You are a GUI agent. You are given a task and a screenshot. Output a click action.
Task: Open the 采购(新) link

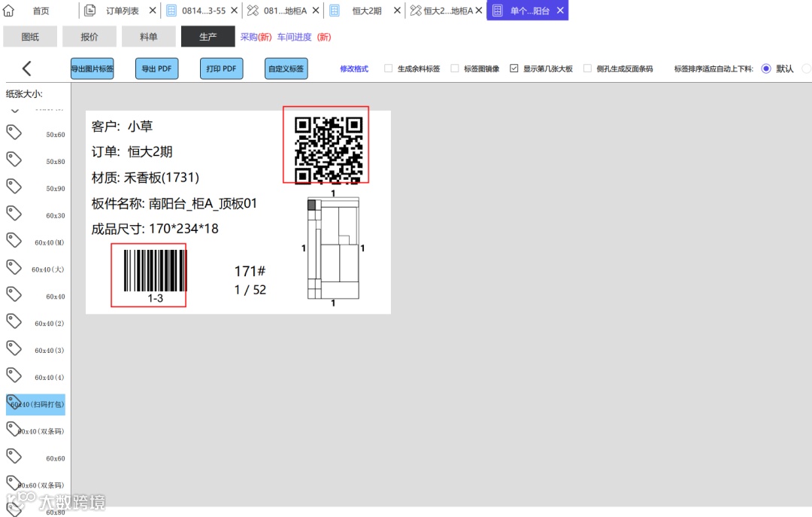point(256,37)
